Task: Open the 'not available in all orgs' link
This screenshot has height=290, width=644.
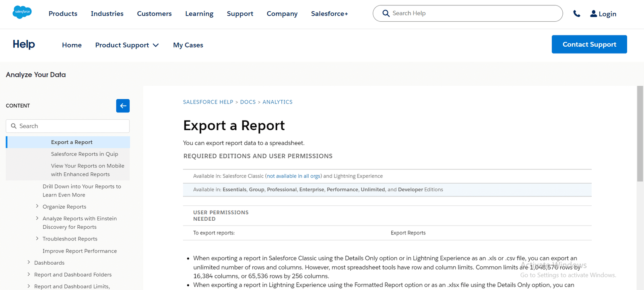Action: pyautogui.click(x=293, y=176)
